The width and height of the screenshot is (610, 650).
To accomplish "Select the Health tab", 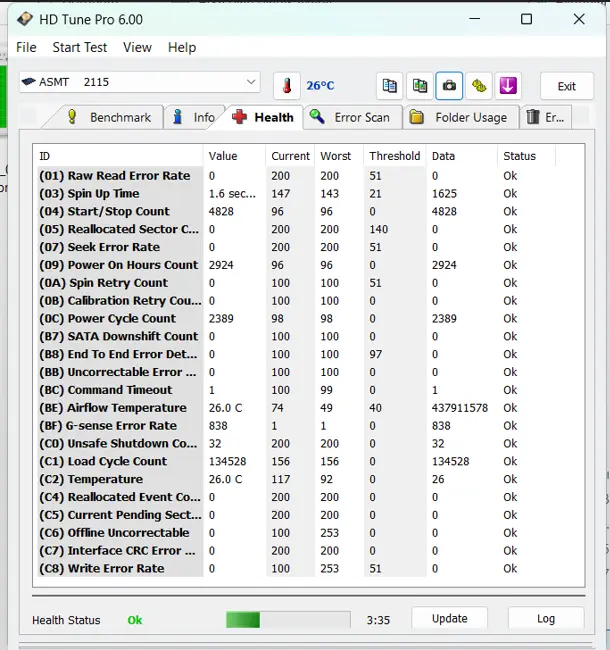I will pos(263,117).
